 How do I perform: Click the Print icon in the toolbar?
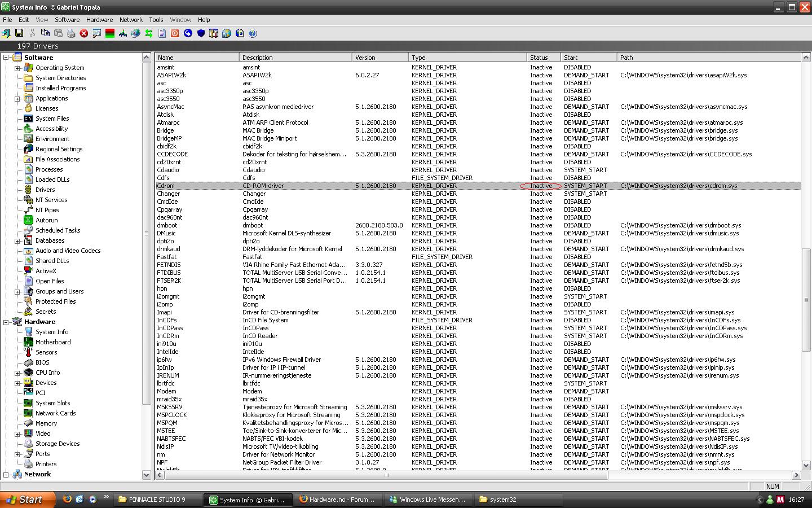point(71,33)
